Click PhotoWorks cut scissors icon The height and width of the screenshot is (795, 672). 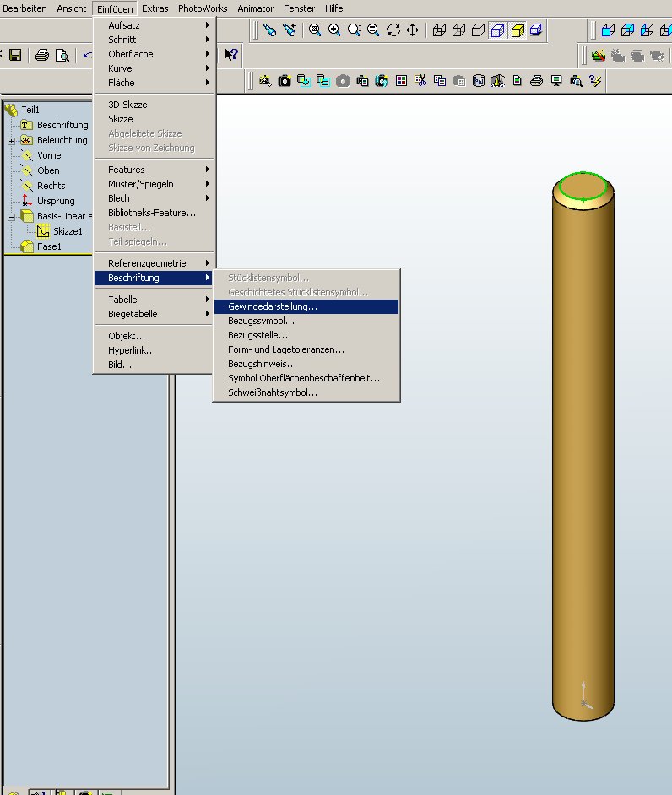tap(420, 81)
